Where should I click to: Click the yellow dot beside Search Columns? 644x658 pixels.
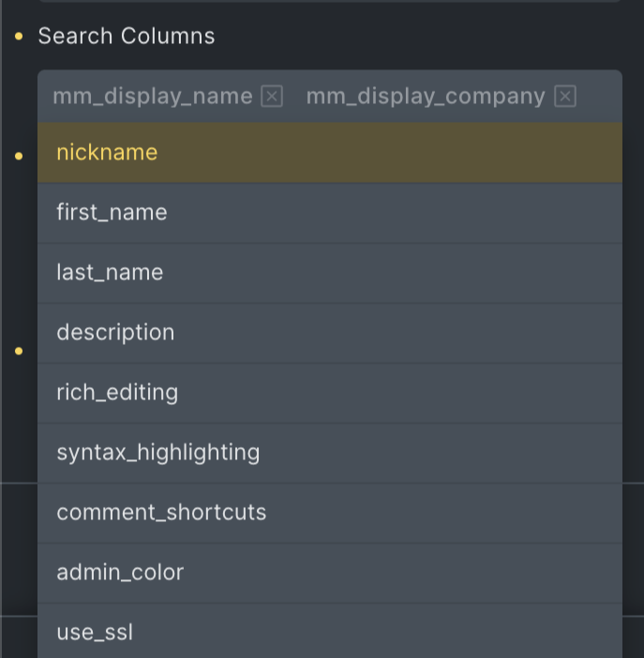pos(19,37)
